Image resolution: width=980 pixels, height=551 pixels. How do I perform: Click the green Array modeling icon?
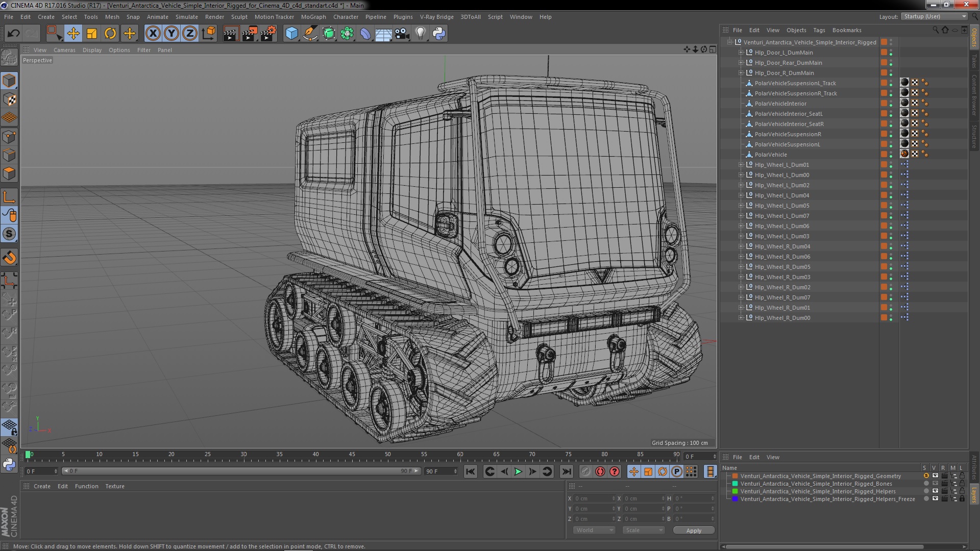point(347,34)
